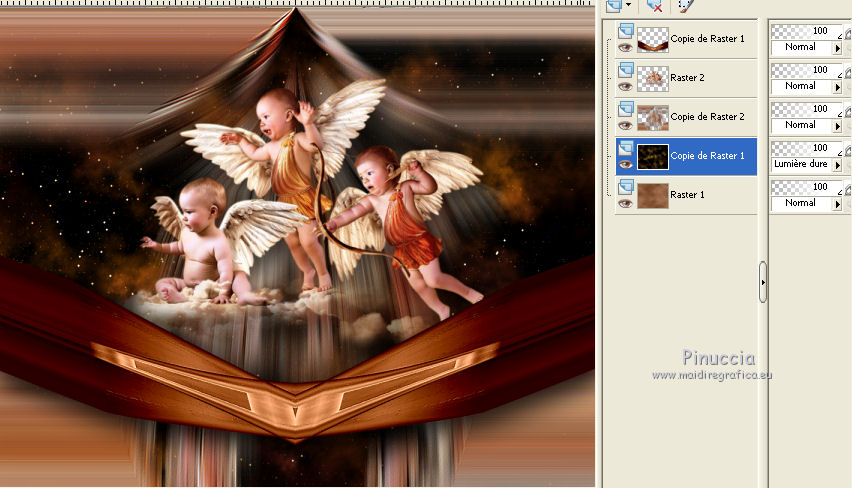Open blend mode dropdown for Copie de Raster 2
Screen dimensions: 852x488
(x=837, y=126)
